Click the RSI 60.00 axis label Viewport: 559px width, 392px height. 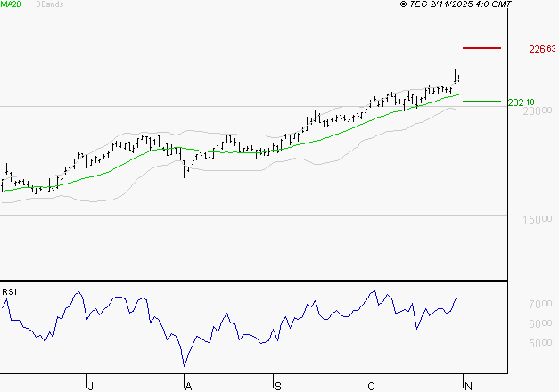point(540,323)
